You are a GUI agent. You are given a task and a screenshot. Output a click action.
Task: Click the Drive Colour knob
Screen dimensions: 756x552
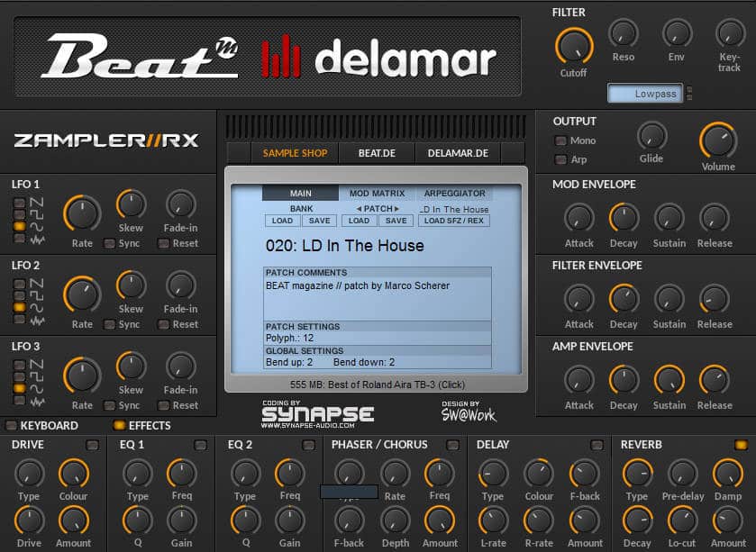74,474
